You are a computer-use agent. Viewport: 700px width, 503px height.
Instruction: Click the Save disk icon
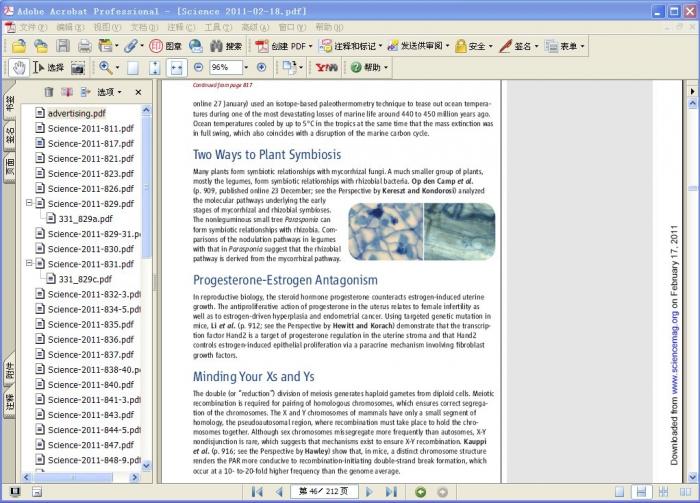[62, 46]
